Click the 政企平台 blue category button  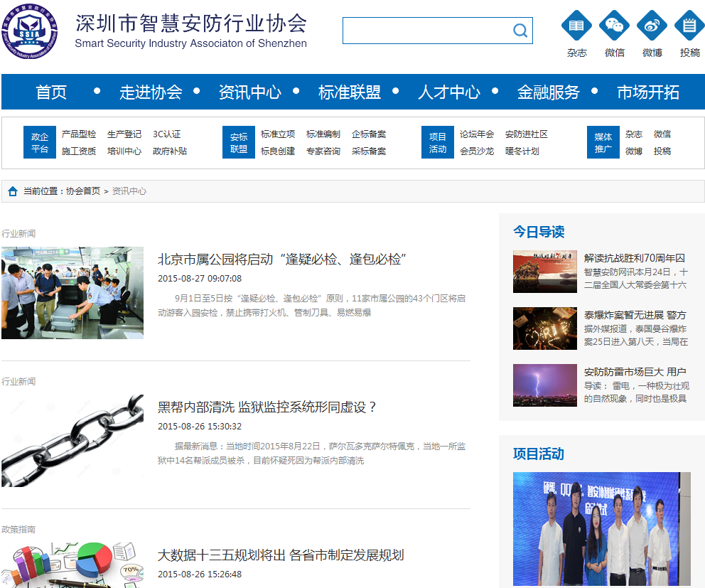[x=40, y=142]
